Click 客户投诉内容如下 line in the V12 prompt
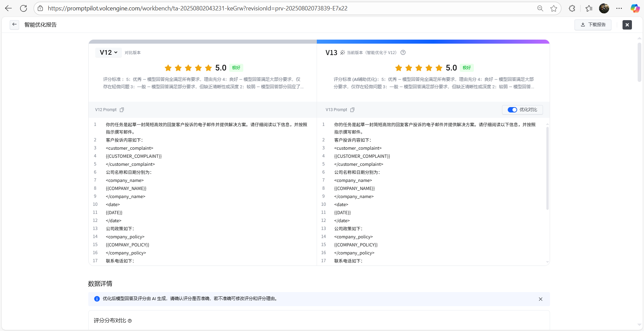644x331 pixels. [124, 140]
